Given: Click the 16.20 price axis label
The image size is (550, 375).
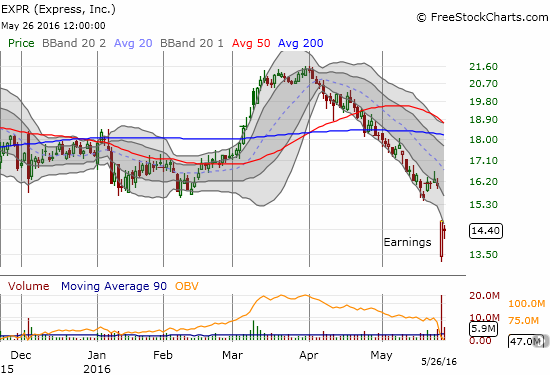Looking at the screenshot, I should pyautogui.click(x=483, y=182).
